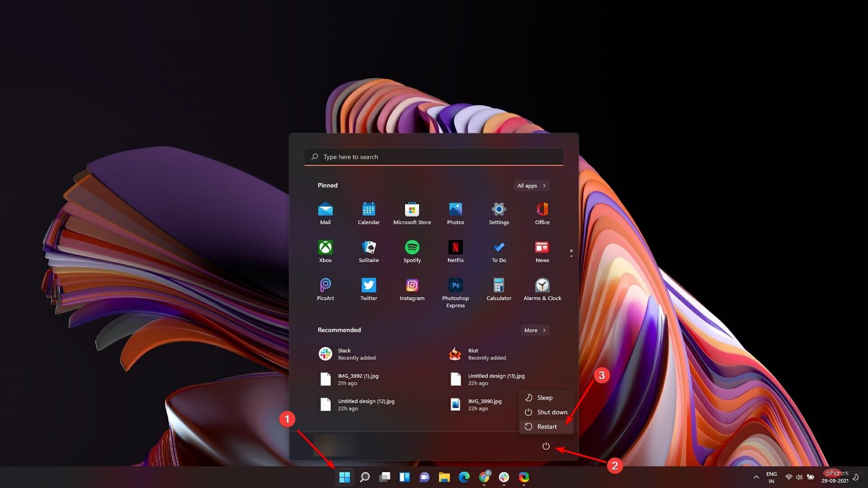Open the Mail app

pos(325,213)
